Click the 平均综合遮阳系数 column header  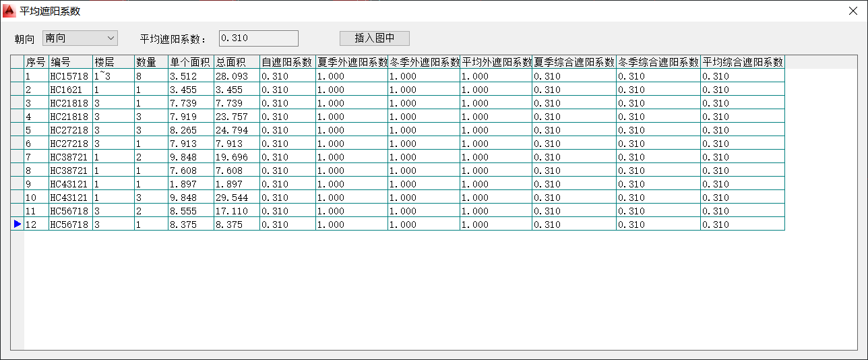[x=743, y=62]
